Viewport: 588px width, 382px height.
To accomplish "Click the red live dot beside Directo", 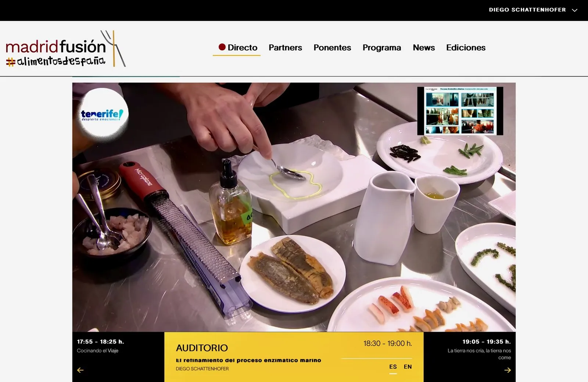I will [222, 47].
